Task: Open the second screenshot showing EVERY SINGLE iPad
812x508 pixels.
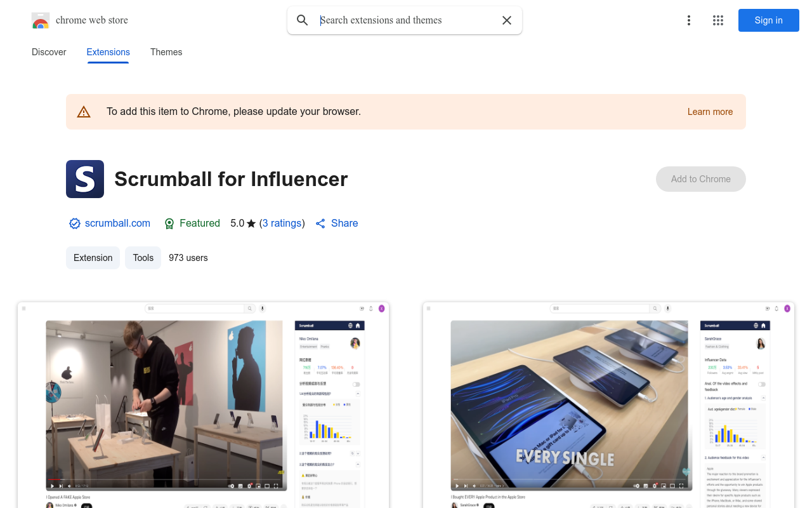Action: [608, 405]
